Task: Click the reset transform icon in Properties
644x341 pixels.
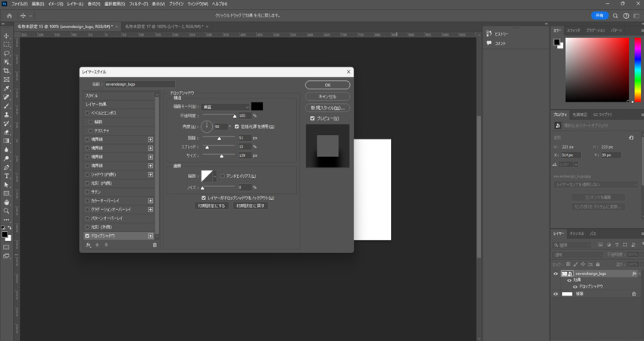Action: [x=631, y=138]
